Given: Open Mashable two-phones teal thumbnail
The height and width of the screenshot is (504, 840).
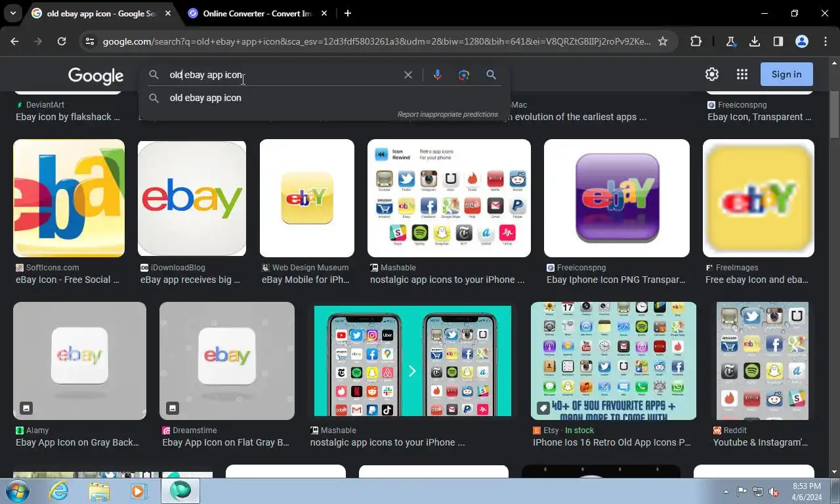Looking at the screenshot, I should point(413,360).
